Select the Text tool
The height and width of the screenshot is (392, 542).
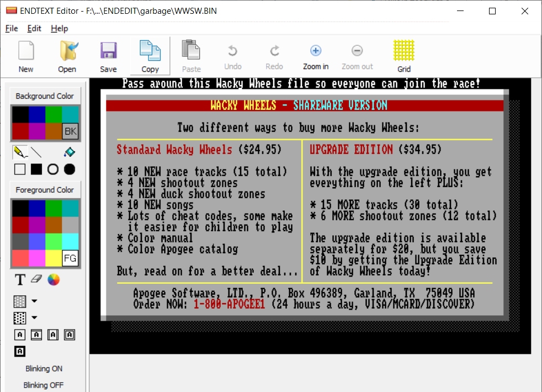click(20, 280)
